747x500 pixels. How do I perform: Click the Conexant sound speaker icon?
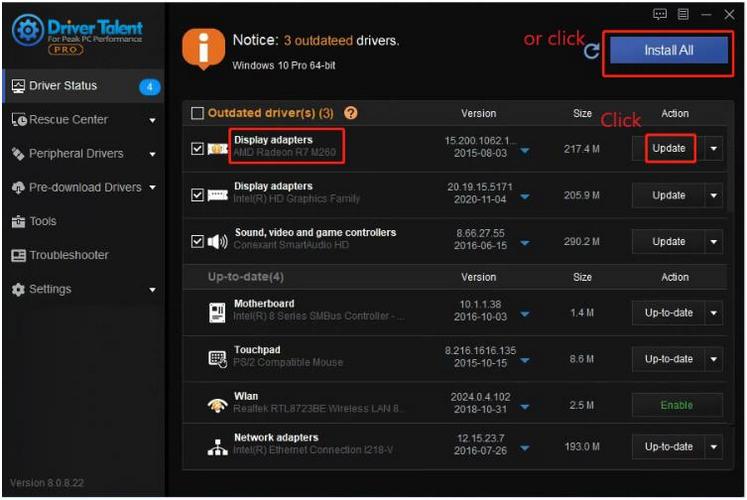coord(217,241)
